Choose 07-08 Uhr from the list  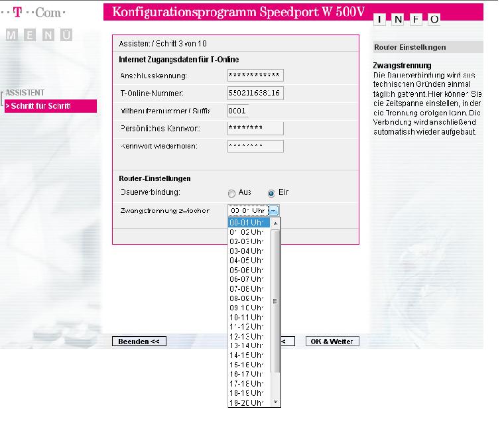point(249,289)
